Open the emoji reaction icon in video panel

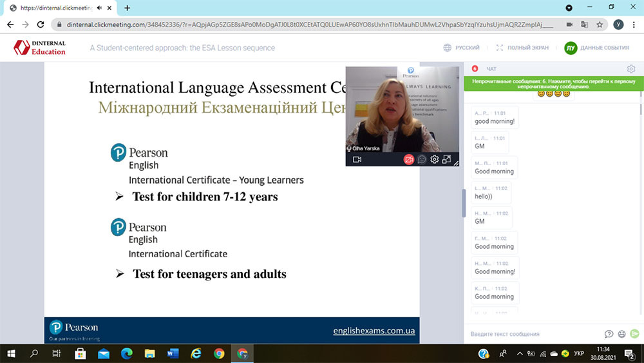click(x=421, y=159)
